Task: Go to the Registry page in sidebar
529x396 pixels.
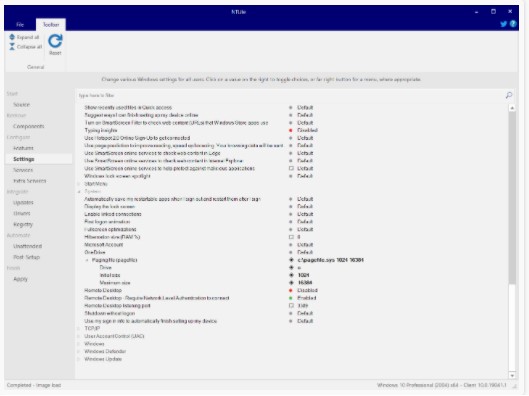Action: pyautogui.click(x=23, y=224)
